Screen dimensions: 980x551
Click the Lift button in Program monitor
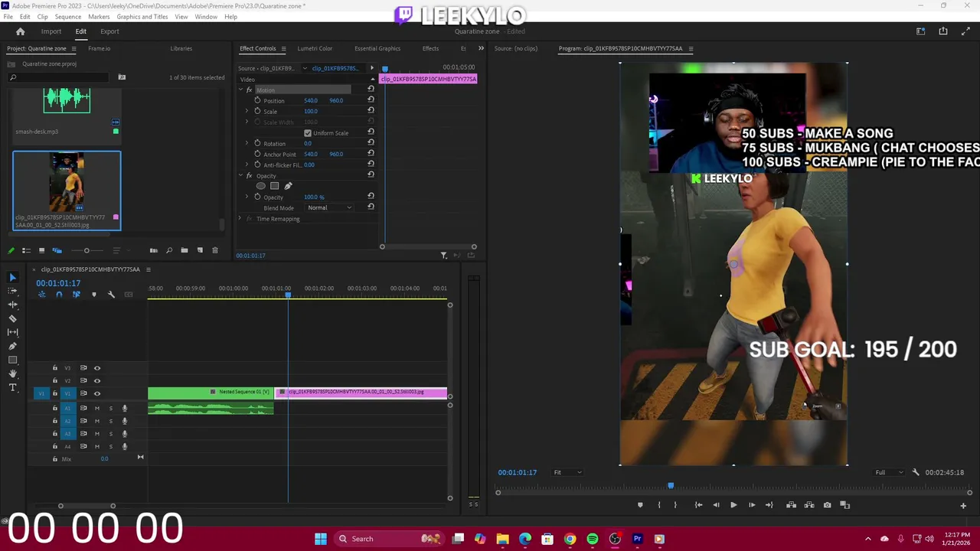click(791, 505)
